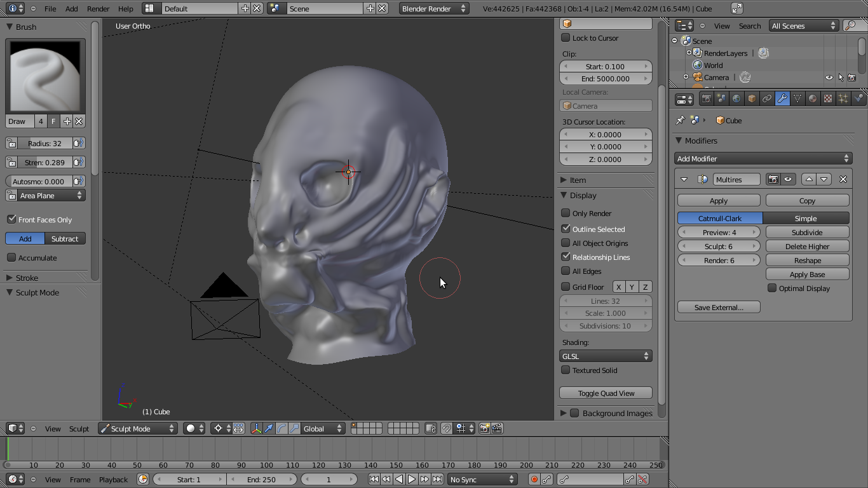The height and width of the screenshot is (488, 868).
Task: Switch to World properties (globe icon)
Action: 737,98
